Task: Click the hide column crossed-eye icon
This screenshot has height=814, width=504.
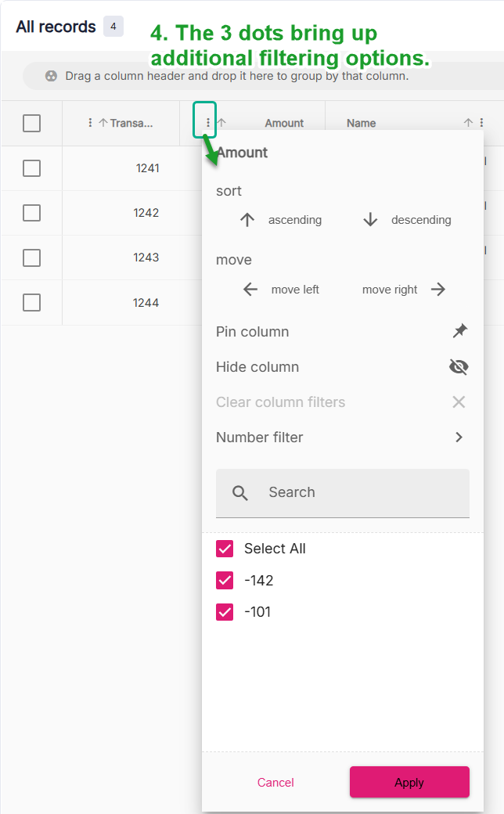Action: tap(459, 367)
